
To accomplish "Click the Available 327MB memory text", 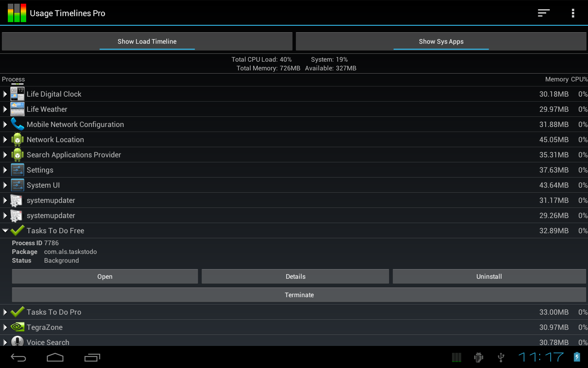I will (x=331, y=68).
